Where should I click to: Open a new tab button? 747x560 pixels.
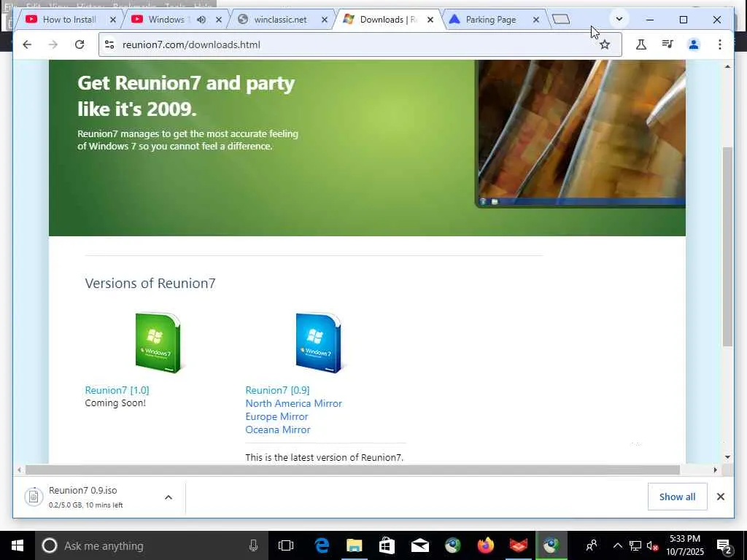pos(561,19)
